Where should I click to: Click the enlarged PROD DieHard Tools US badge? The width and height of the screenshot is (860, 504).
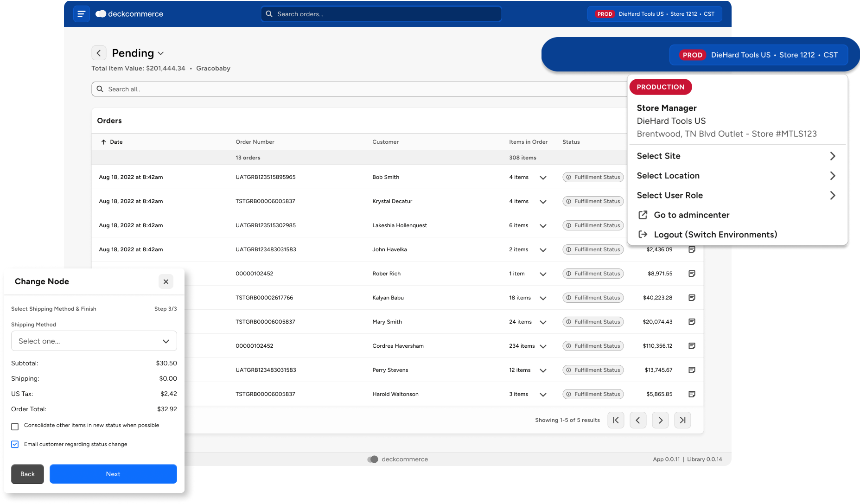click(x=758, y=55)
